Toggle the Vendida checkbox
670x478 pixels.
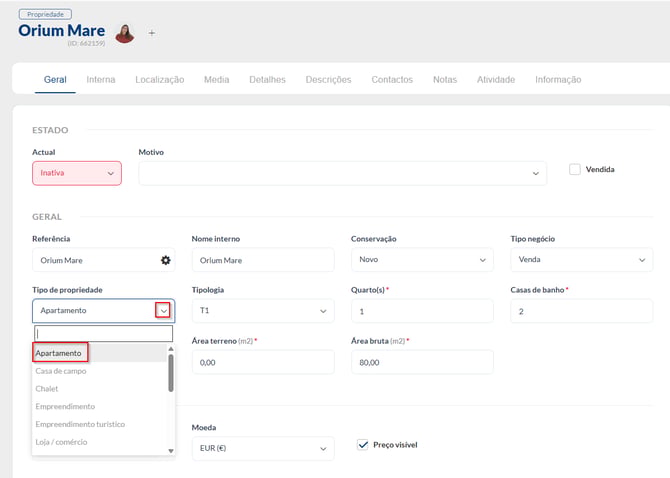tap(575, 169)
